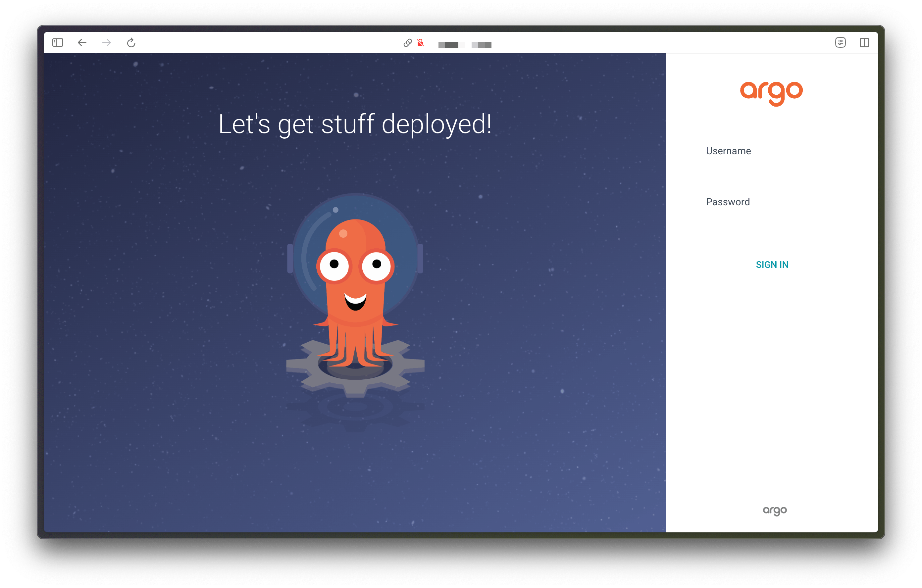This screenshot has height=588, width=922.
Task: Click the Argo logo at the page footer
Action: (776, 510)
